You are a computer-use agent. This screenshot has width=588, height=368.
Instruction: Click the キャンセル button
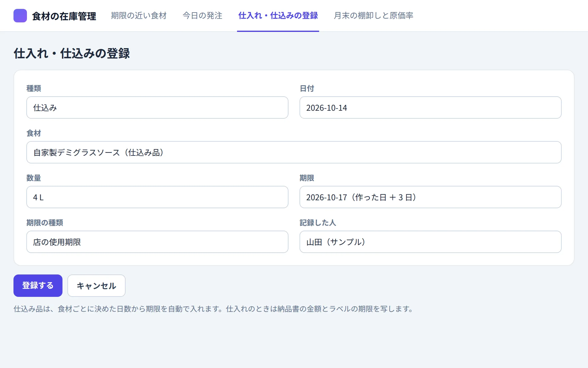pos(96,286)
